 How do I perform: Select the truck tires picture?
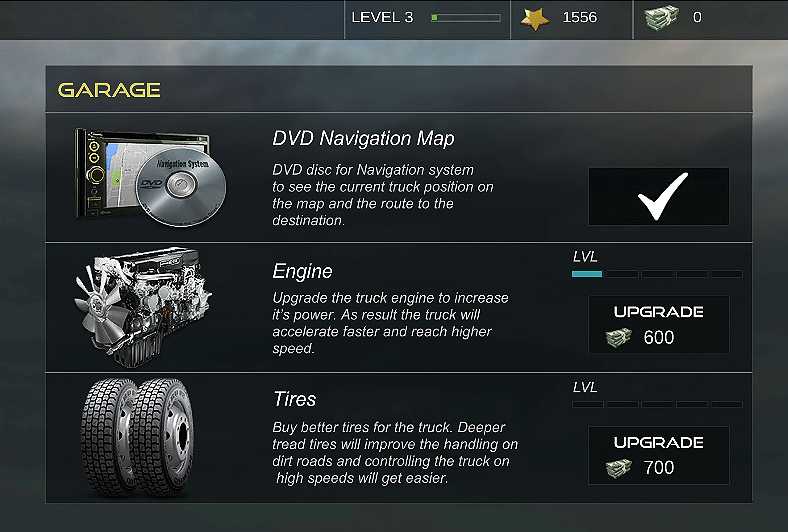pyautogui.click(x=137, y=437)
